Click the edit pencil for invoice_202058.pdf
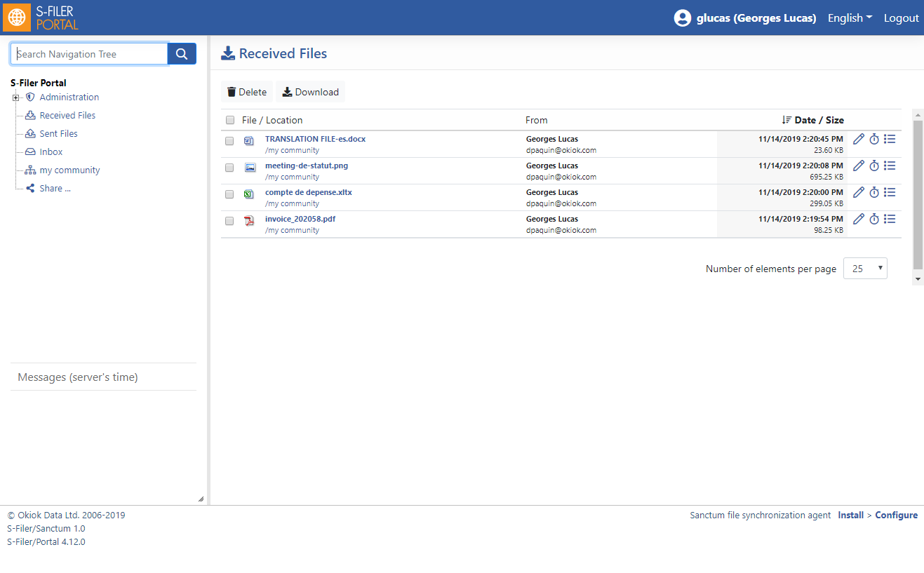 pyautogui.click(x=859, y=219)
